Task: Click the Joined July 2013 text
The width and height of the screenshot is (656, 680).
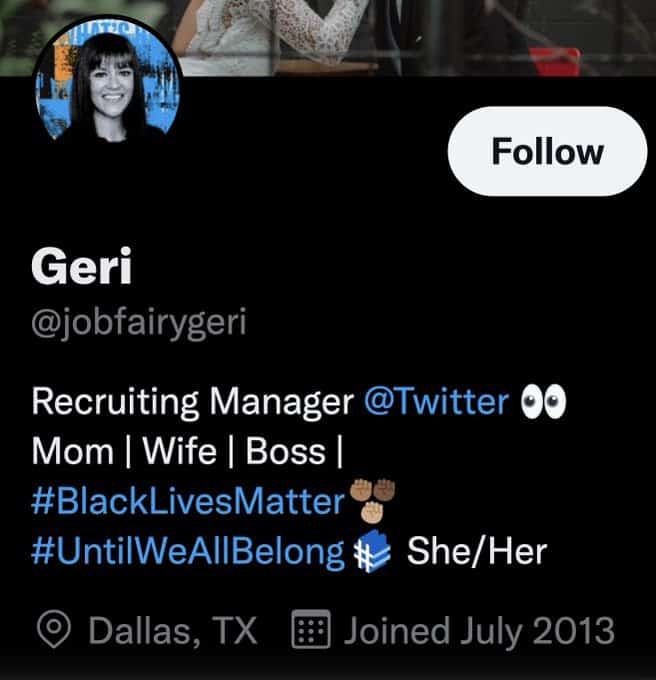Action: tap(479, 631)
